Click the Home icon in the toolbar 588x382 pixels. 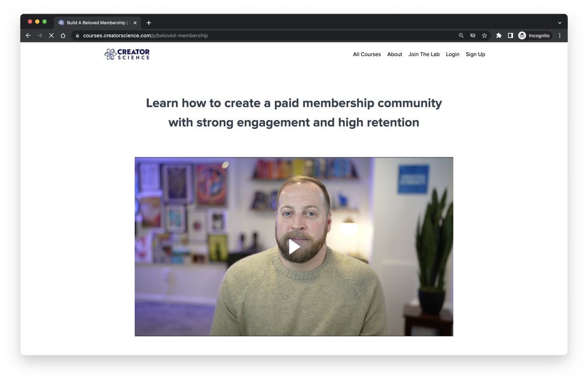click(63, 35)
